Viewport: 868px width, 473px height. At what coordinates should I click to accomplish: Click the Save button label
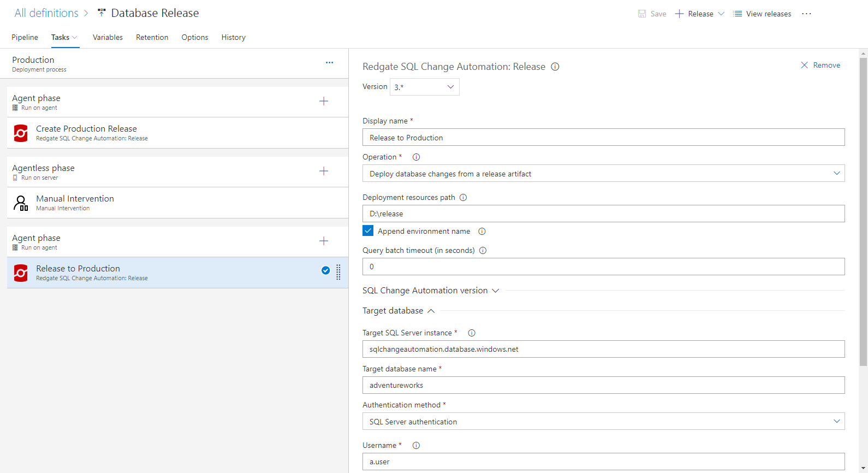pos(658,14)
